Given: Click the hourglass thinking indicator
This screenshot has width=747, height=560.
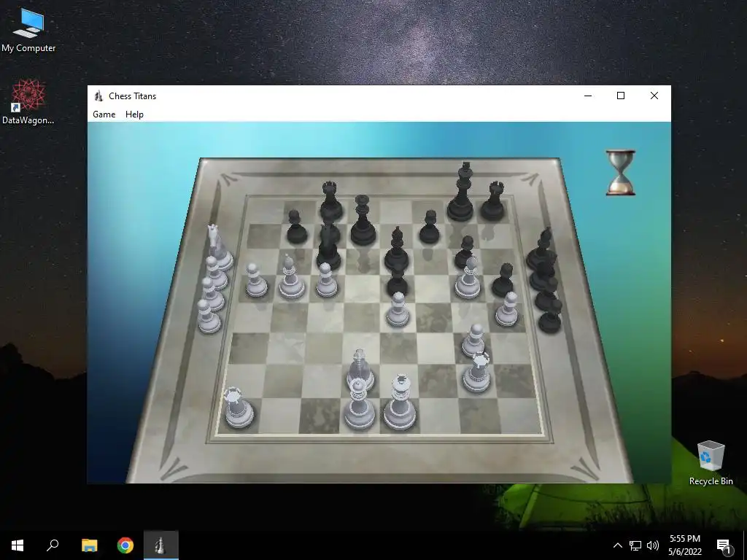Looking at the screenshot, I should 620,173.
